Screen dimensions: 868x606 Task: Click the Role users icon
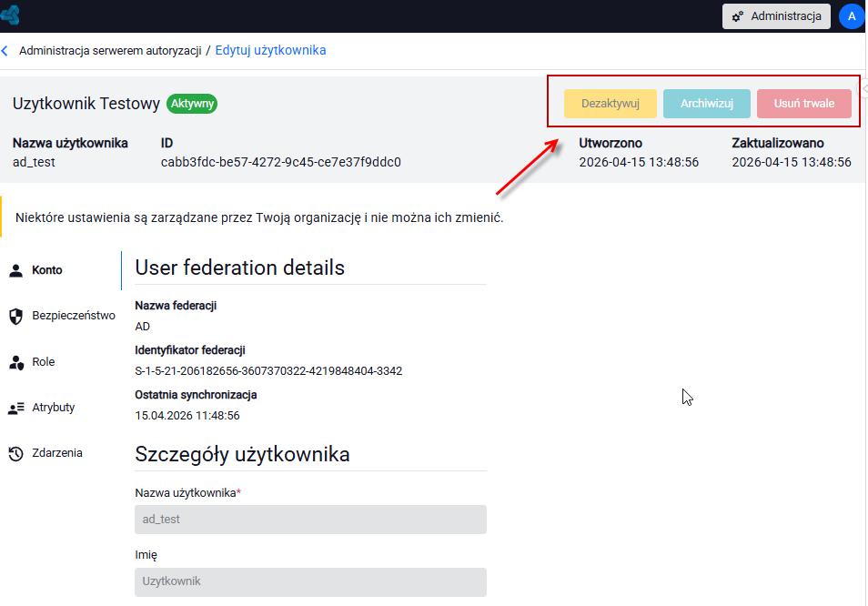click(16, 362)
